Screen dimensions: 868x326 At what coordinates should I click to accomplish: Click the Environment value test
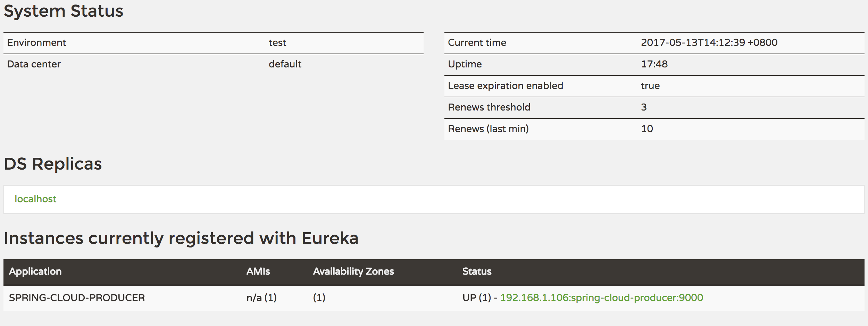pos(277,43)
